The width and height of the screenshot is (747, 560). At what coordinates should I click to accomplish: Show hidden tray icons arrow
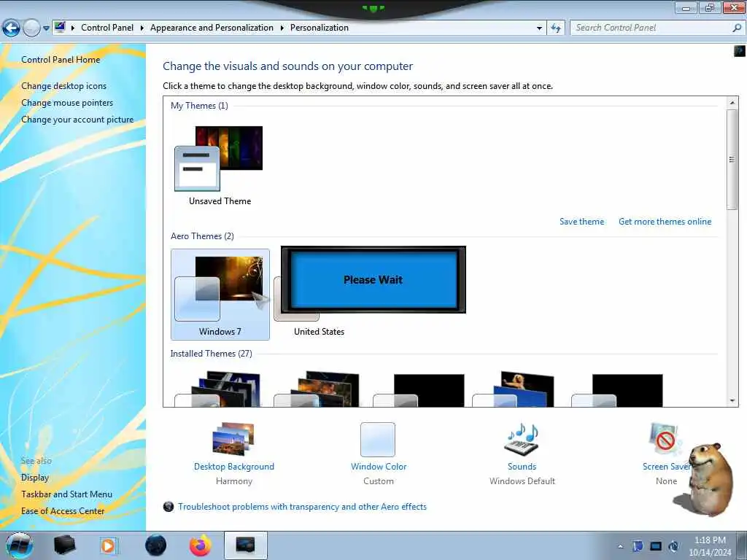point(620,546)
